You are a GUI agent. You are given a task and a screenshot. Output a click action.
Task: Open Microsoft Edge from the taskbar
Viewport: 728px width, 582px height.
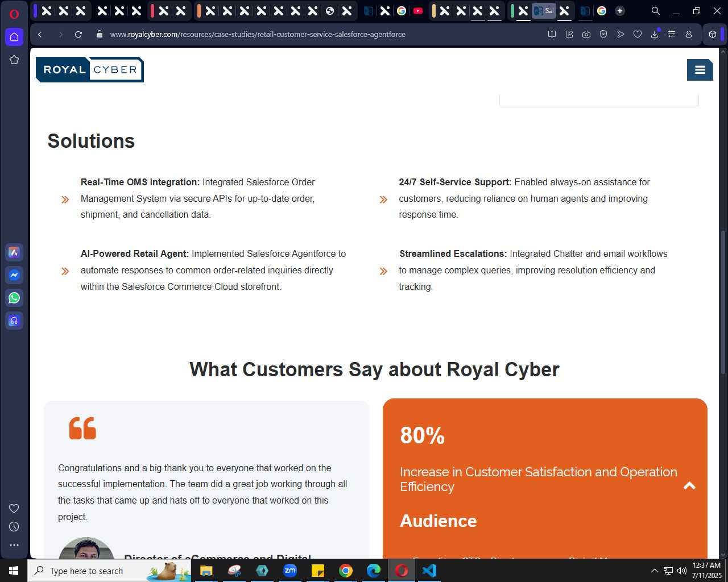373,571
